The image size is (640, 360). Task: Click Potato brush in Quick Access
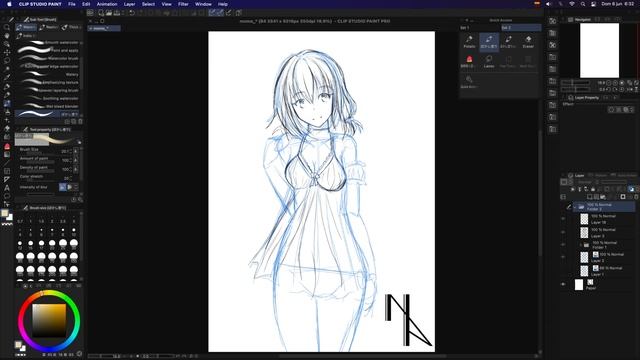[x=469, y=42]
